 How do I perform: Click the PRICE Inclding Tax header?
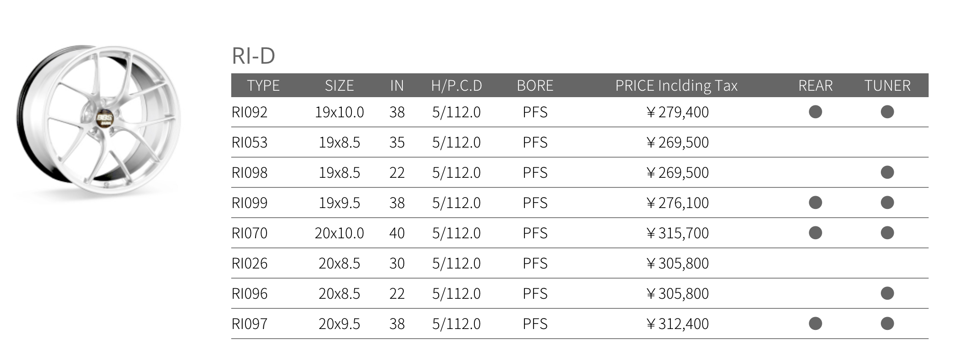point(676,86)
